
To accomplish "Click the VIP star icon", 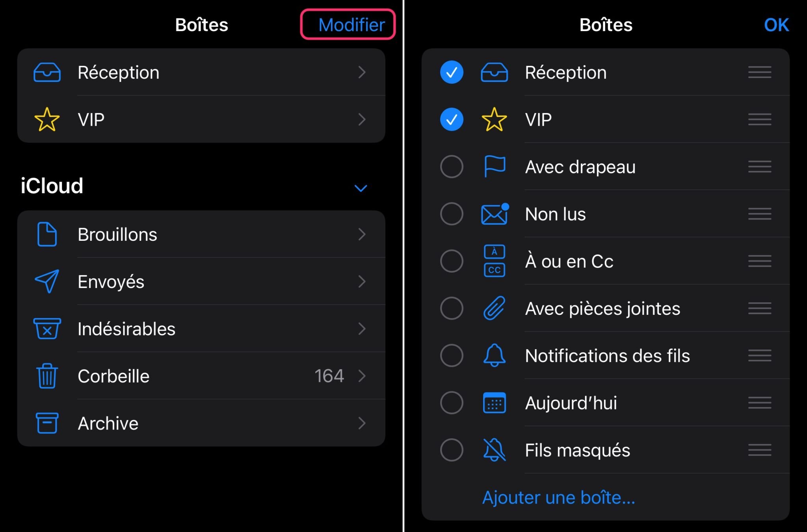I will pos(47,119).
